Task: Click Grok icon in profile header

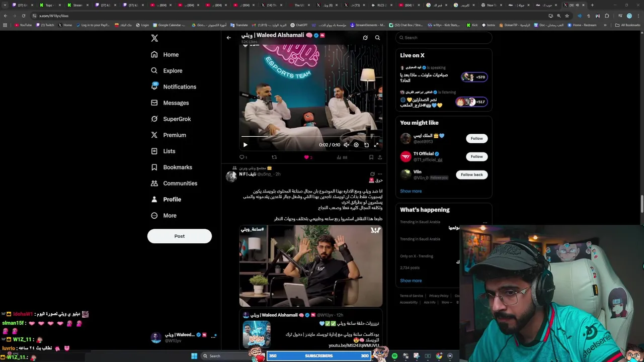Action: (x=365, y=37)
